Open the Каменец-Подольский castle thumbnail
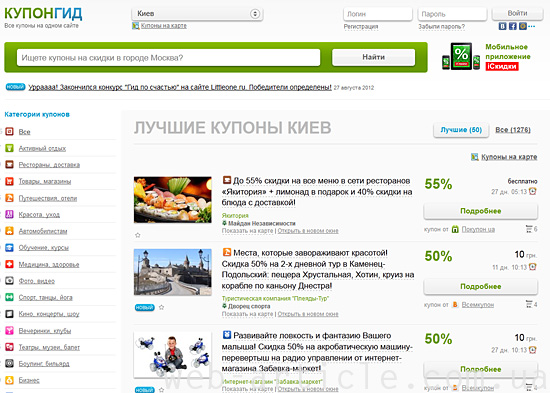Screen dimensions: 550x393 tap(173, 272)
